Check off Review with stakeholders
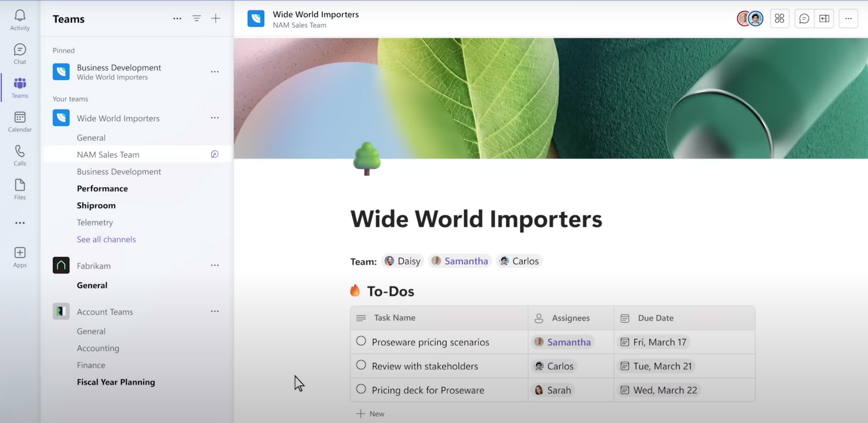The height and width of the screenshot is (423, 868). click(x=361, y=365)
